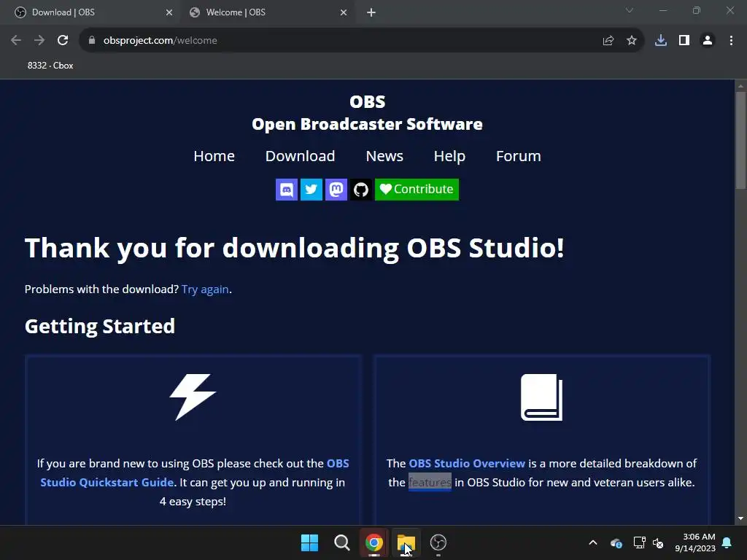
Task: Open the Forum nav item
Action: [x=519, y=156]
